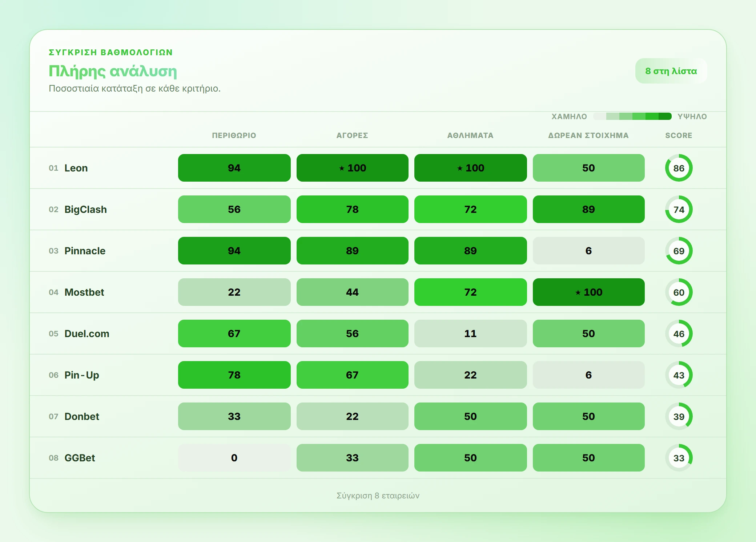Viewport: 756px width, 542px height.
Task: Click Donbet's 33 ΠΕΡΙΘΩΡΙΟ cell
Action: 234,416
